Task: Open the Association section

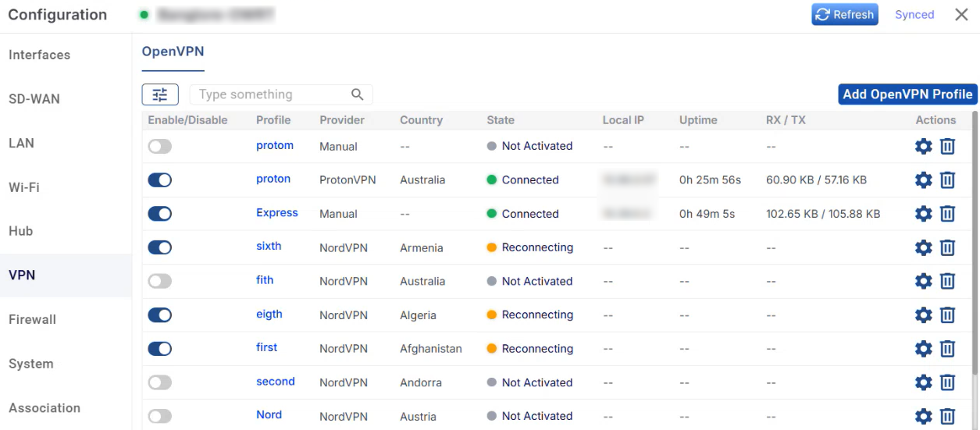Action: pos(45,407)
